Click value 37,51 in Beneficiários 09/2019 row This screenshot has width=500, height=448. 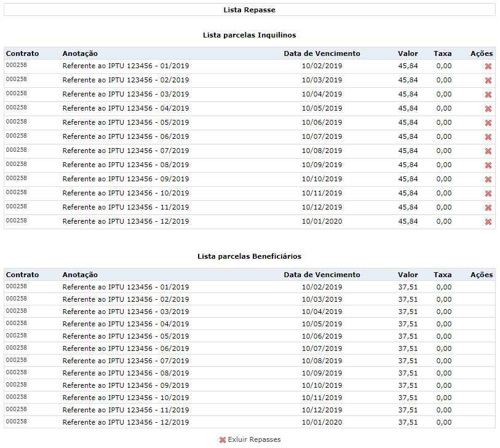[408, 385]
